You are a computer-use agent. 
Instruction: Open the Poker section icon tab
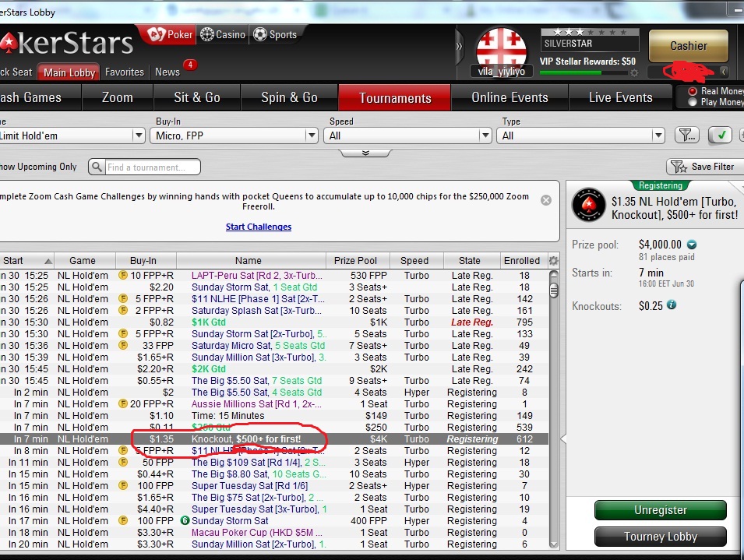pyautogui.click(x=171, y=34)
